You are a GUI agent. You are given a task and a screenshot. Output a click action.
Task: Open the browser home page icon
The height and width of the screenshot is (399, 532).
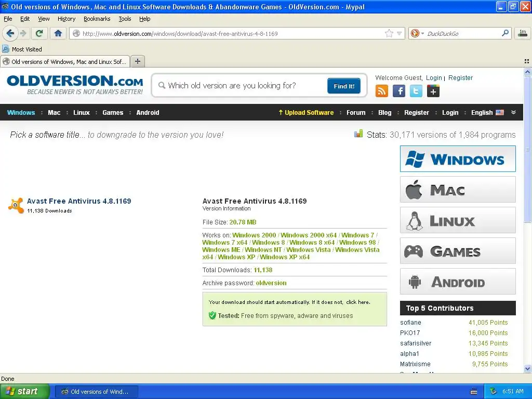pyautogui.click(x=58, y=33)
